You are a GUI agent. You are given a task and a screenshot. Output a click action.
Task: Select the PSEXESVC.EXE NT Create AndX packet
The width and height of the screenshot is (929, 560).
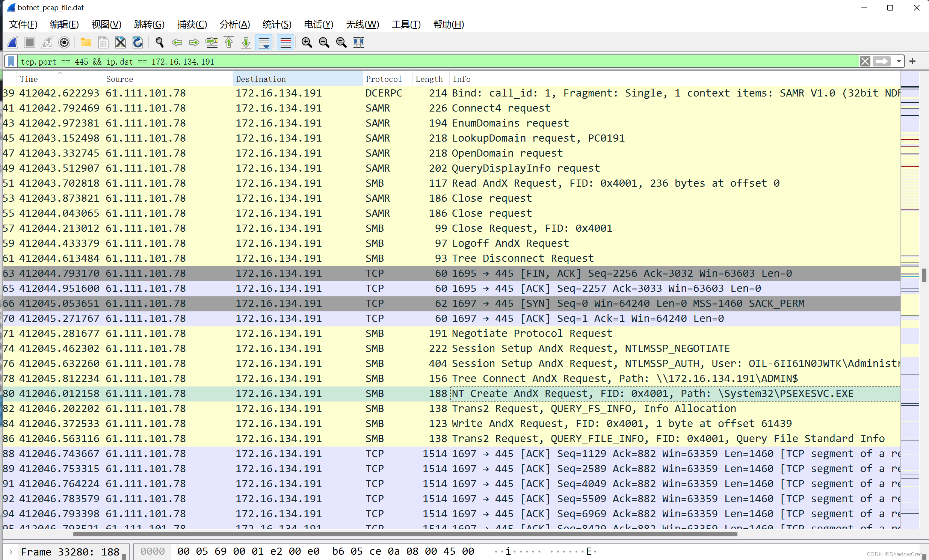coord(452,394)
